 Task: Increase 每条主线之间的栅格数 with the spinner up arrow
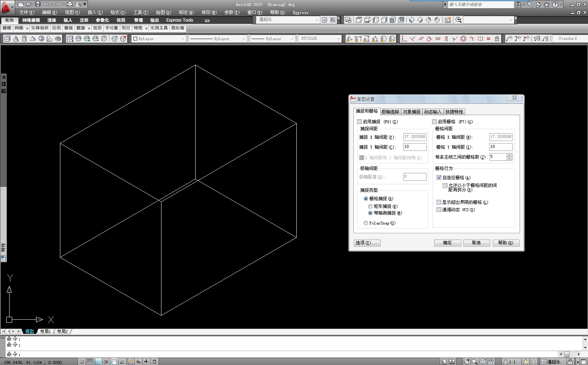click(509, 155)
